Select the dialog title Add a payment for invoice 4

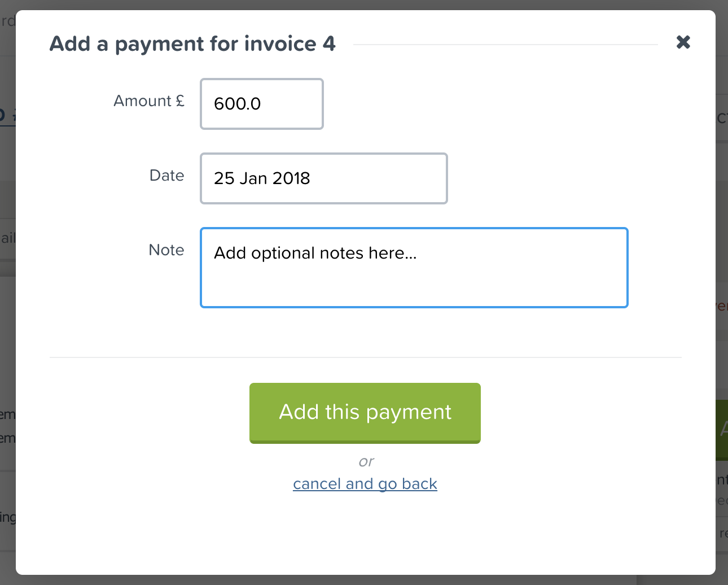pos(193,43)
